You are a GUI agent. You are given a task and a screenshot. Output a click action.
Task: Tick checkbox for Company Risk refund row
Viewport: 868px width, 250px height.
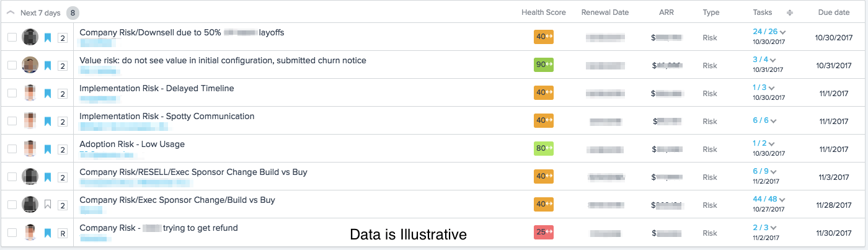(12, 233)
